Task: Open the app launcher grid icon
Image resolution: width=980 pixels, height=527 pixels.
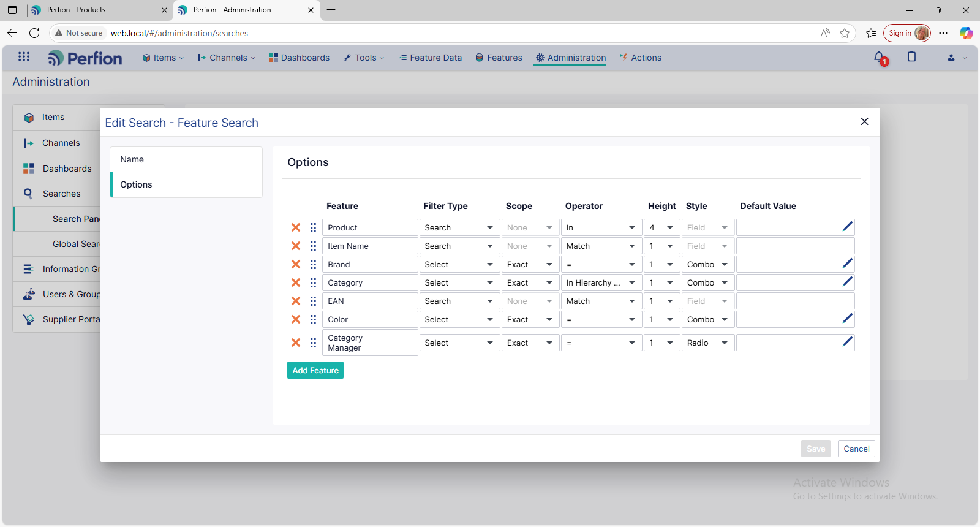Action: tap(24, 57)
